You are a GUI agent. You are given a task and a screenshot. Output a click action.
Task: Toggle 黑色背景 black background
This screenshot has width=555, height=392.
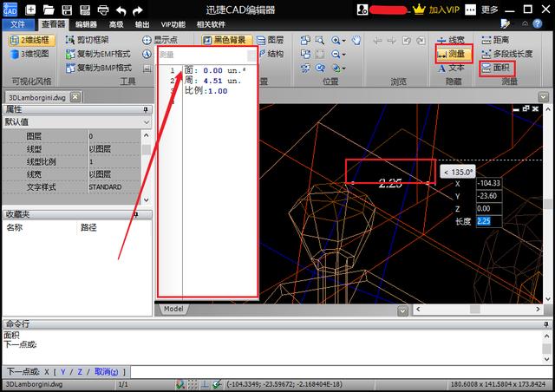(227, 40)
